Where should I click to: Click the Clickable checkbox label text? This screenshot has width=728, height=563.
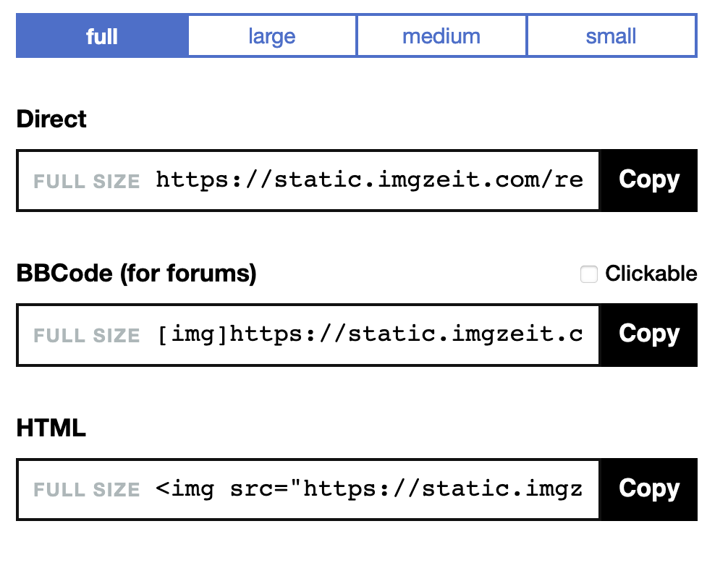(651, 274)
